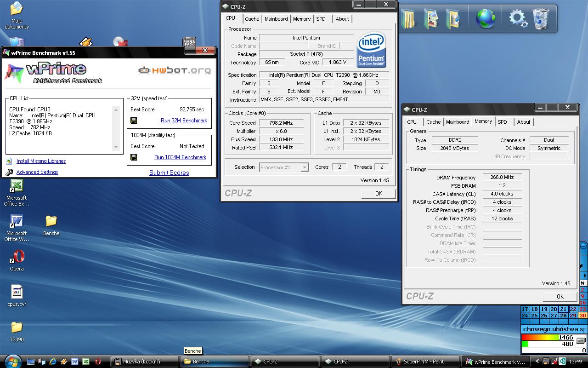Click Run 1024M Benchmark link

point(180,157)
